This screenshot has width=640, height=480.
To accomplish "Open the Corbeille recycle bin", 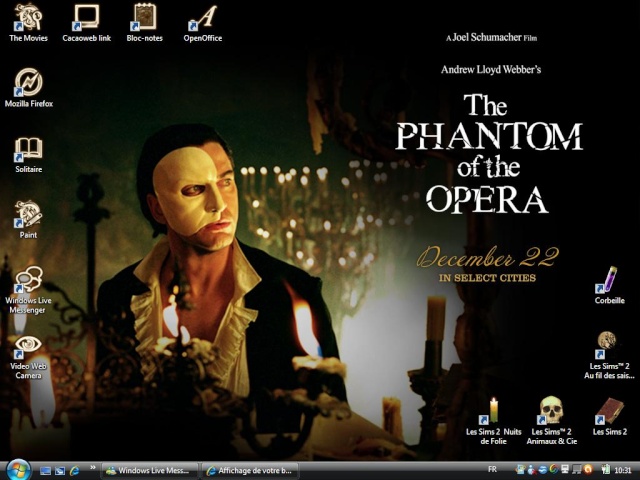I will pyautogui.click(x=609, y=285).
